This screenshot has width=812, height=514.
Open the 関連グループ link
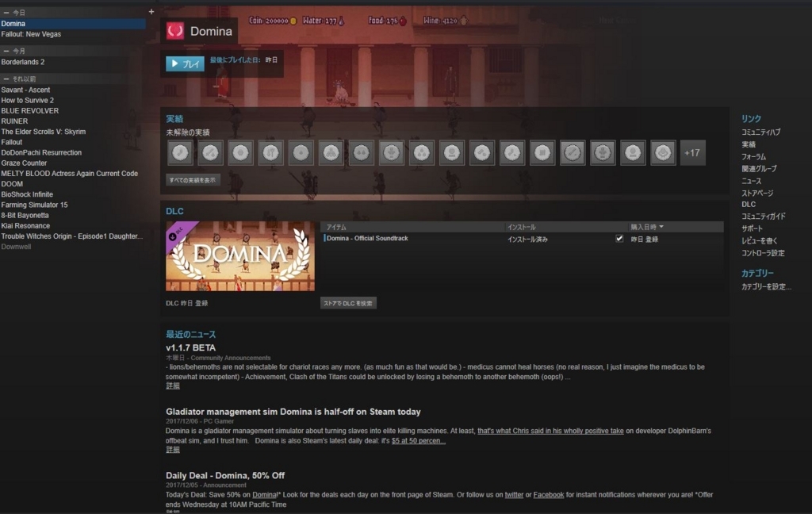(x=759, y=168)
